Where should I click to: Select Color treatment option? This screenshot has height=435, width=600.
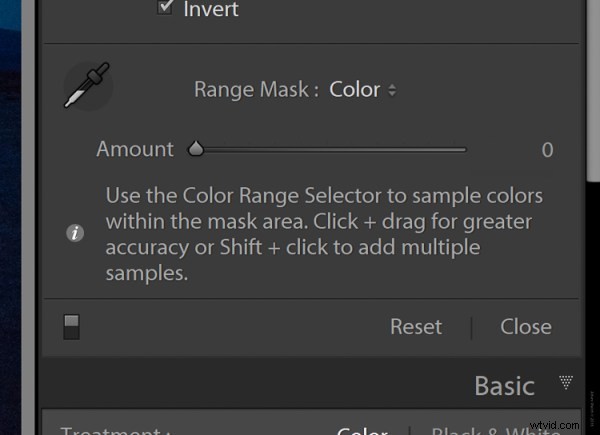(362, 431)
